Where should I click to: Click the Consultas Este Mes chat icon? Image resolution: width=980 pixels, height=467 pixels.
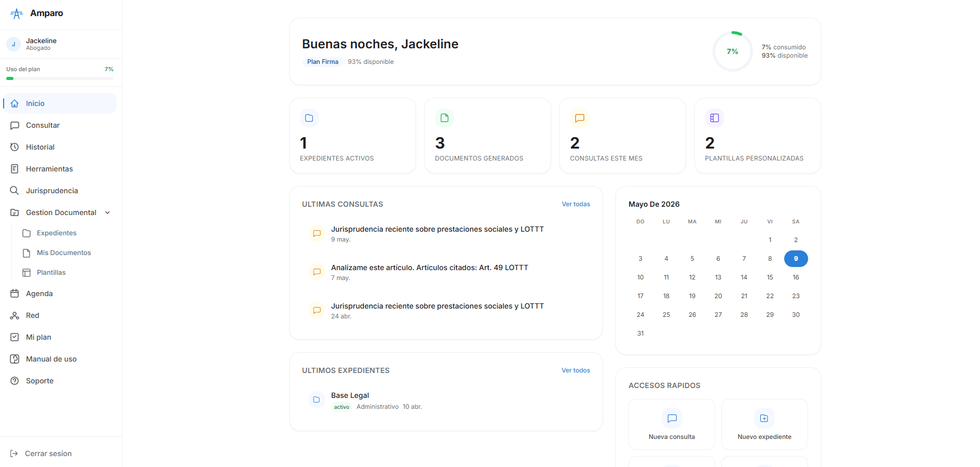[x=579, y=118]
